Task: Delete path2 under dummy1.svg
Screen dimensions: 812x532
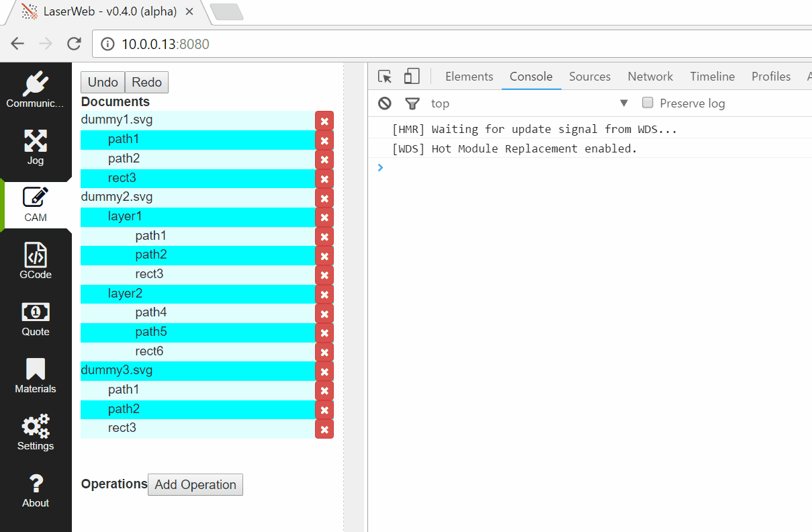Action: [x=324, y=160]
